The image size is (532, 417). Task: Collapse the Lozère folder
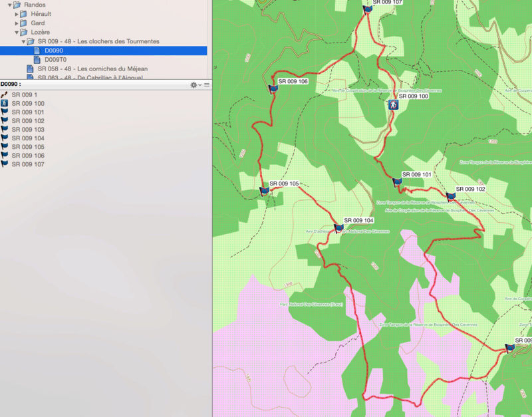coord(17,33)
